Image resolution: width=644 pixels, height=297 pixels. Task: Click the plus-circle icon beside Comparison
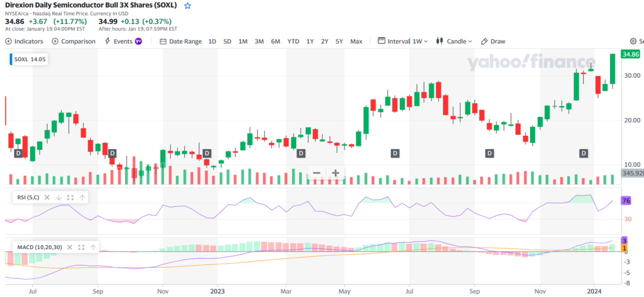point(55,41)
